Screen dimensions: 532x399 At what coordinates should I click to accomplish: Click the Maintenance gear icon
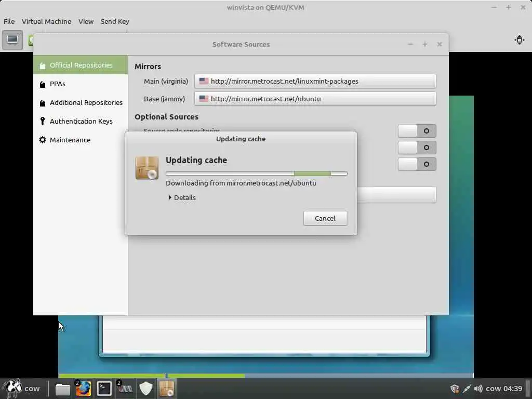coord(43,140)
